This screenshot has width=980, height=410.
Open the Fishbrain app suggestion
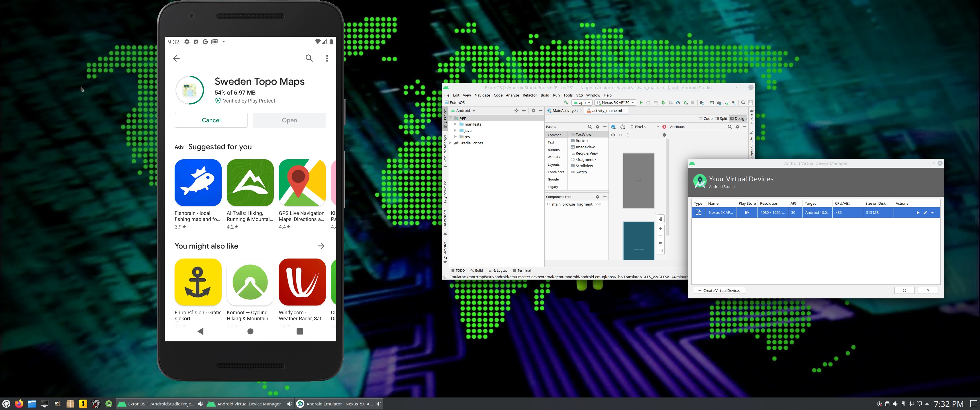(x=198, y=194)
